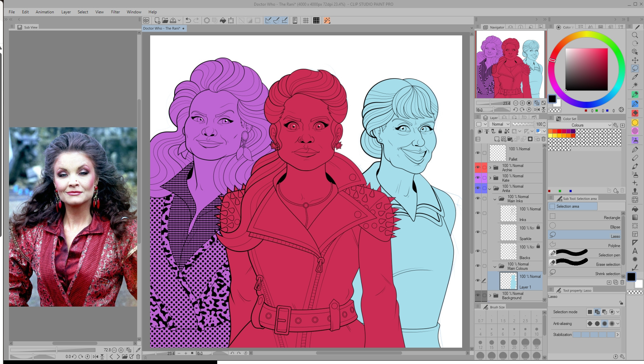Click the Save icon in command bar
This screenshot has height=364, width=644.
click(x=173, y=20)
